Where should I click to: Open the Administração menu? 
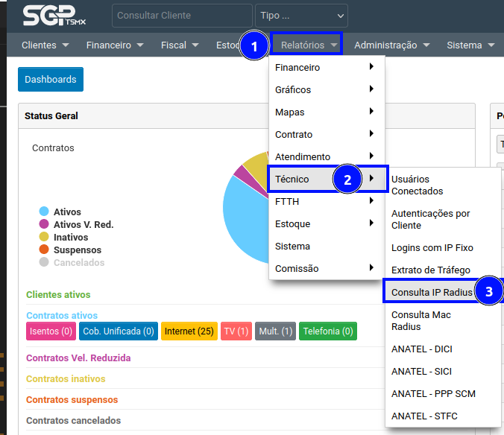(392, 45)
